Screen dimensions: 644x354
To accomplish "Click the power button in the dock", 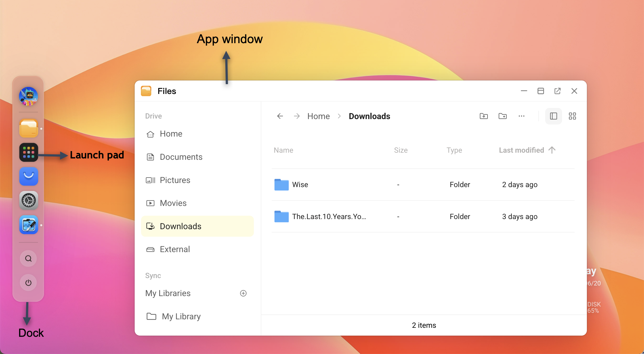I will [x=28, y=282].
